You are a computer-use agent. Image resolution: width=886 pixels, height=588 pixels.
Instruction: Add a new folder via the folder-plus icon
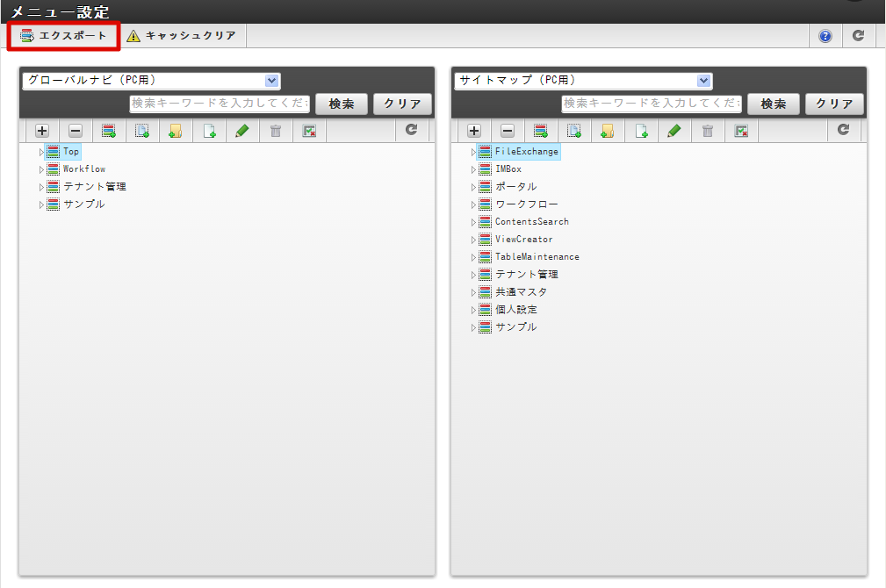pyautogui.click(x=176, y=130)
